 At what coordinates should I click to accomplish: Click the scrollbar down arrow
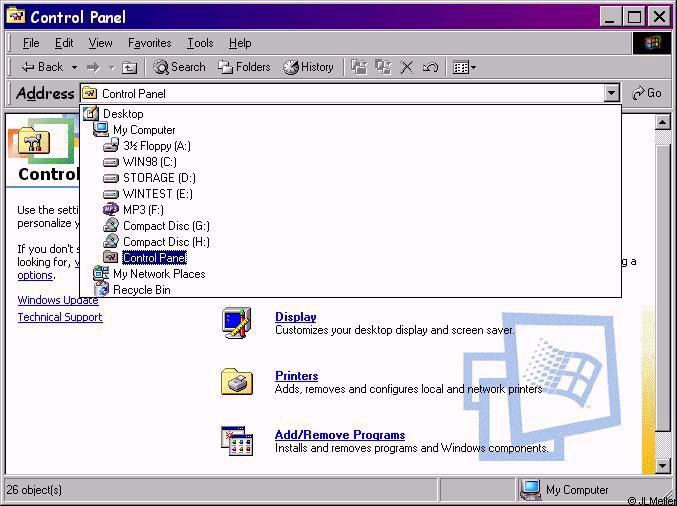pyautogui.click(x=663, y=465)
